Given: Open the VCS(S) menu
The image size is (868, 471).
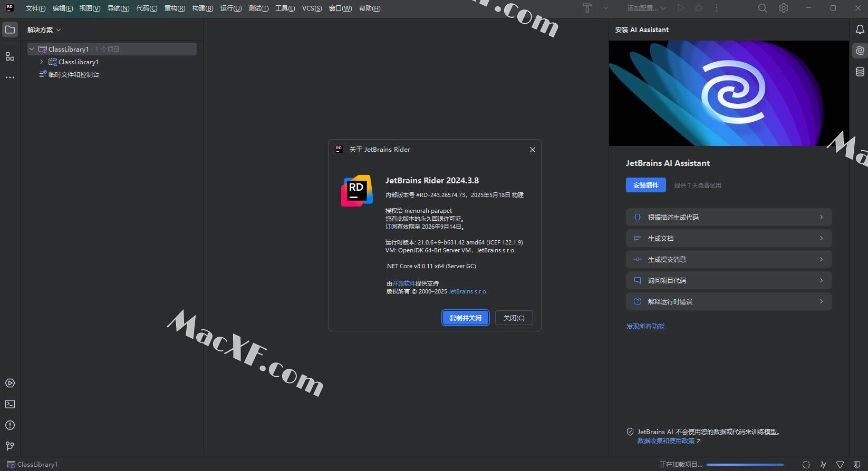Looking at the screenshot, I should (x=312, y=8).
